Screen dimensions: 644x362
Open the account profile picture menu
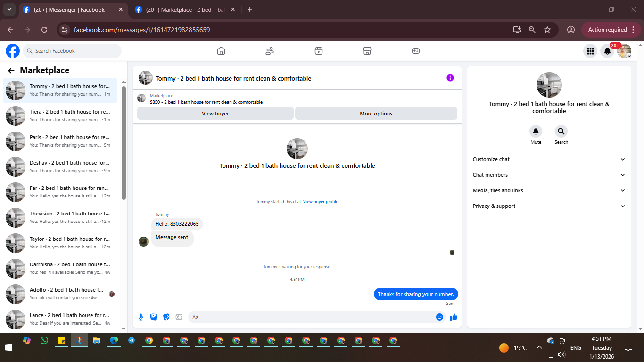point(624,51)
